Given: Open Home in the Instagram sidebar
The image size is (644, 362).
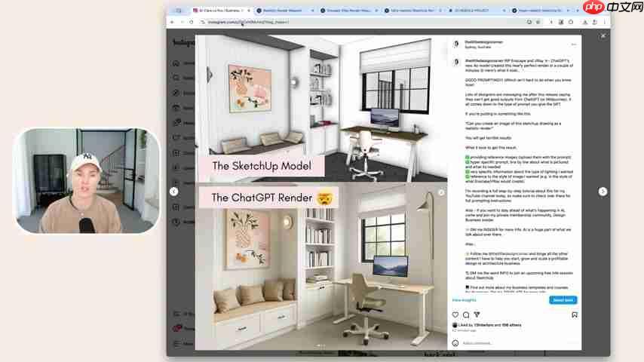Looking at the screenshot, I should coord(182,63).
